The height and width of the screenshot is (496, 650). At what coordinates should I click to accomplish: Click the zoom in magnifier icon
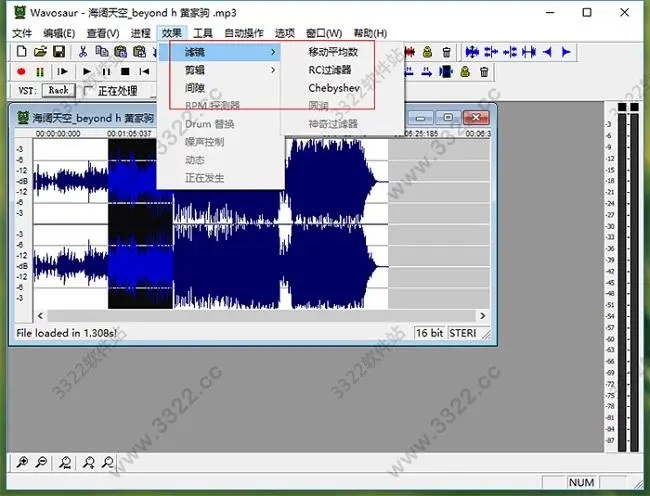(22, 461)
